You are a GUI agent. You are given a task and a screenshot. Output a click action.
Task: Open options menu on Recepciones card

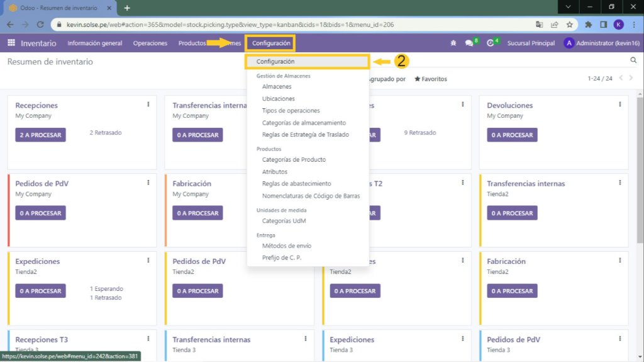click(148, 105)
